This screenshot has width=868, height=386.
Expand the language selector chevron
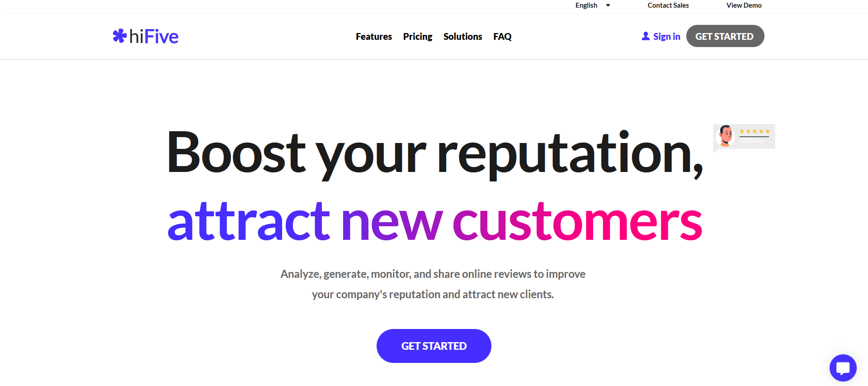tap(607, 5)
